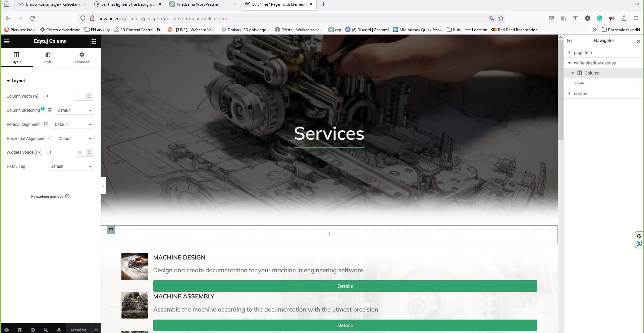Click the column edit handle icon
Image resolution: width=644 pixels, height=333 pixels.
[111, 230]
